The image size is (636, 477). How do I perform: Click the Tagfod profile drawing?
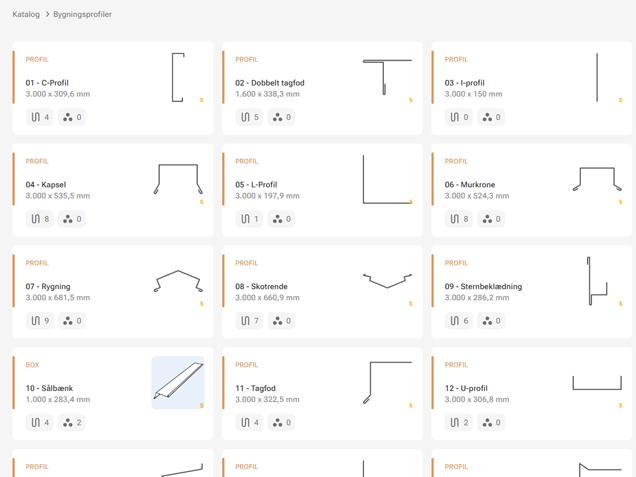click(x=387, y=382)
